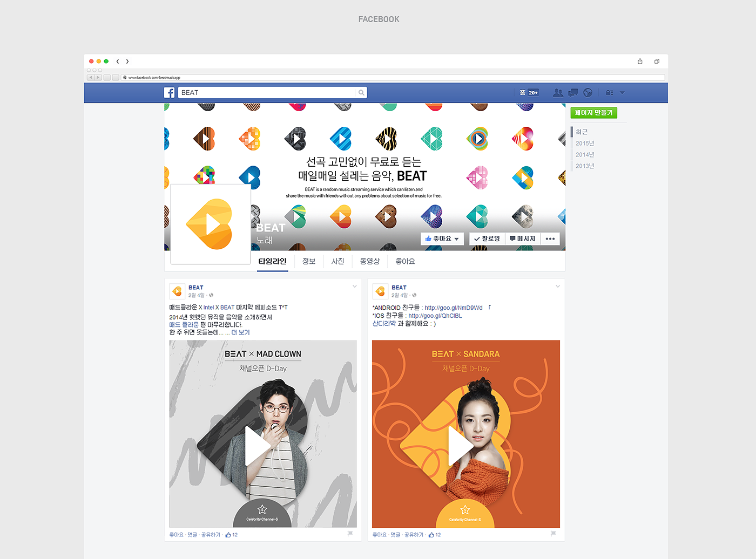Image resolution: width=756 pixels, height=559 pixels.
Task: Click BEAT avatar on Sandara post
Action: tap(380, 291)
